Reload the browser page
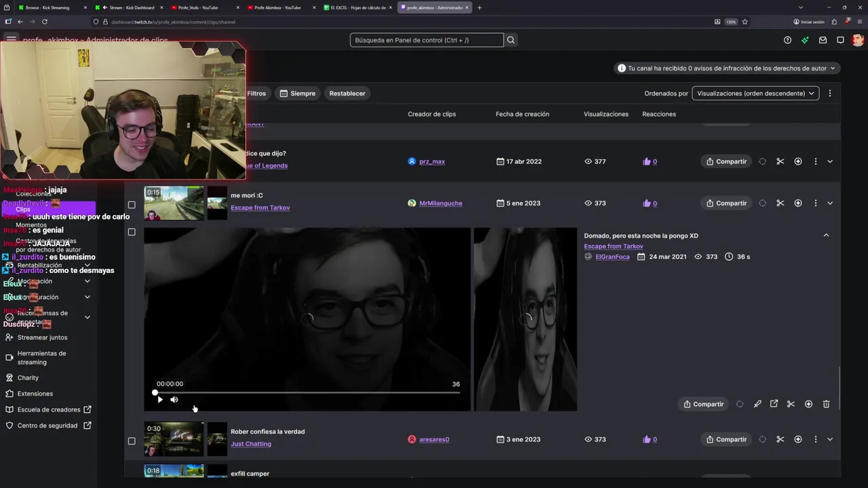 coord(44,22)
